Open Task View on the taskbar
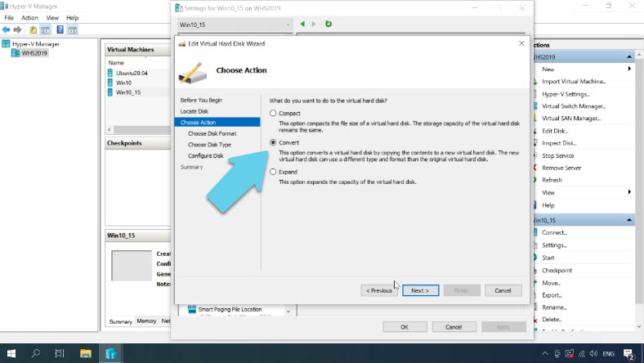 click(x=60, y=353)
